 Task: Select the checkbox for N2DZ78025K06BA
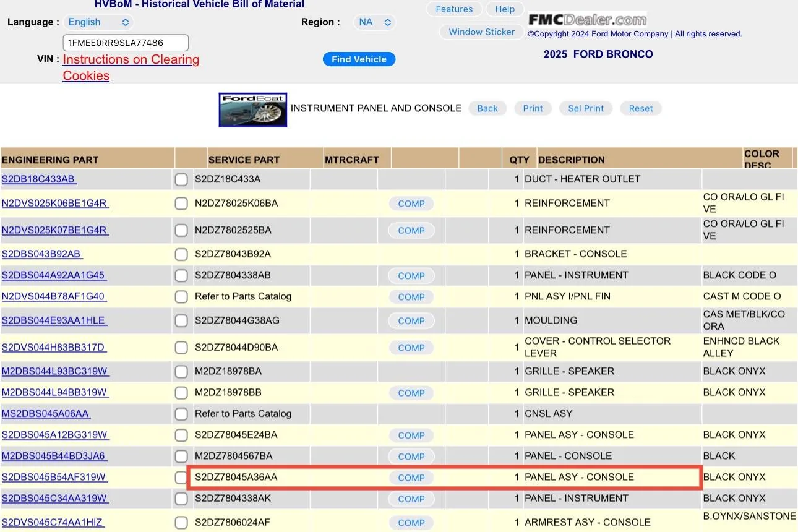181,204
